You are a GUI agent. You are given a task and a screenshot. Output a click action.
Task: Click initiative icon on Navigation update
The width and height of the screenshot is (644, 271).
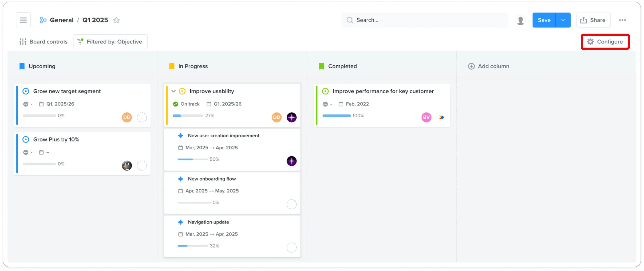click(181, 222)
